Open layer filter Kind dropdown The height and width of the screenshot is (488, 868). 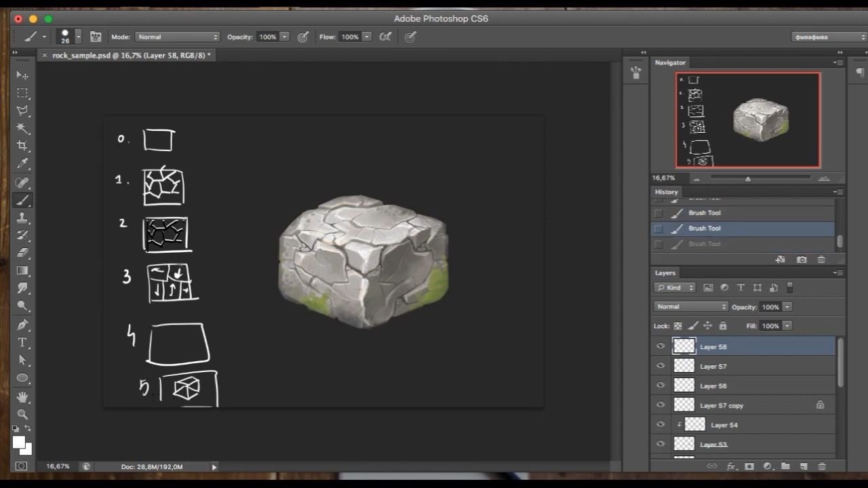pyautogui.click(x=675, y=287)
